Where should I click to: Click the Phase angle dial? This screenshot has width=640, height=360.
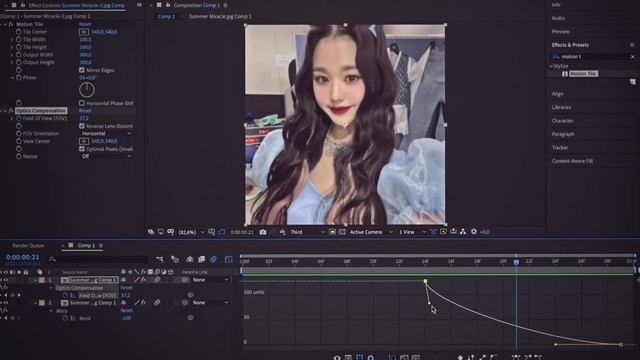point(87,90)
